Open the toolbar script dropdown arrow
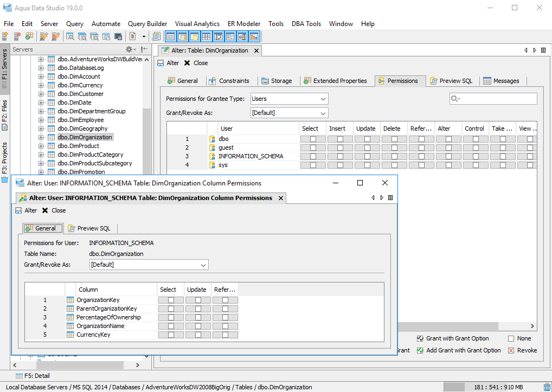Viewport: 552px width, 392px height. pos(144,36)
